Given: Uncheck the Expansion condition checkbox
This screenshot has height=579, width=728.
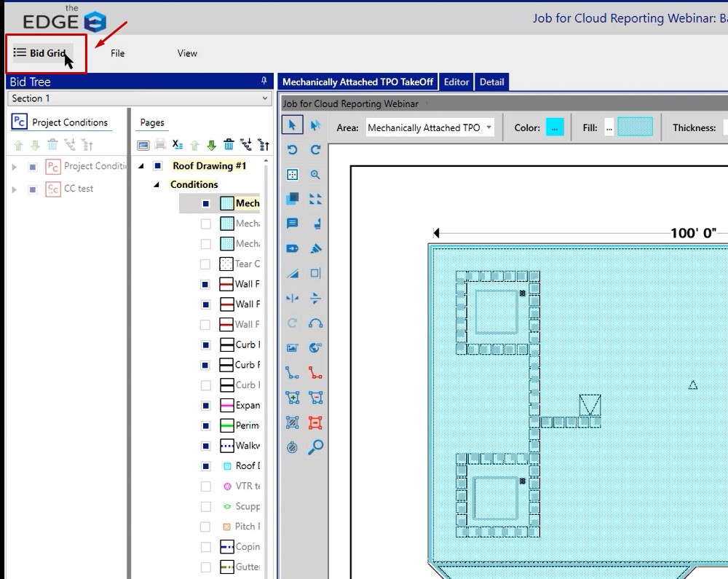Looking at the screenshot, I should (x=205, y=406).
